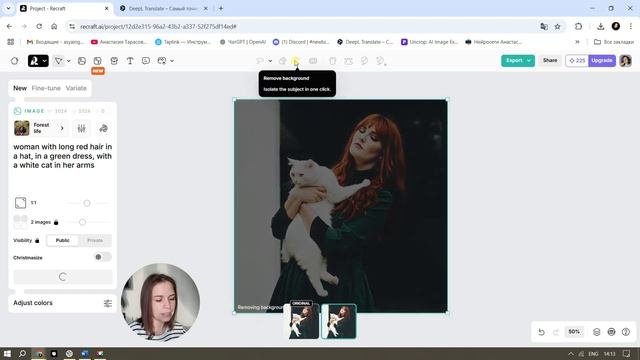The width and height of the screenshot is (640, 360).
Task: Open the layers icon in bottom bar
Action: click(597, 332)
